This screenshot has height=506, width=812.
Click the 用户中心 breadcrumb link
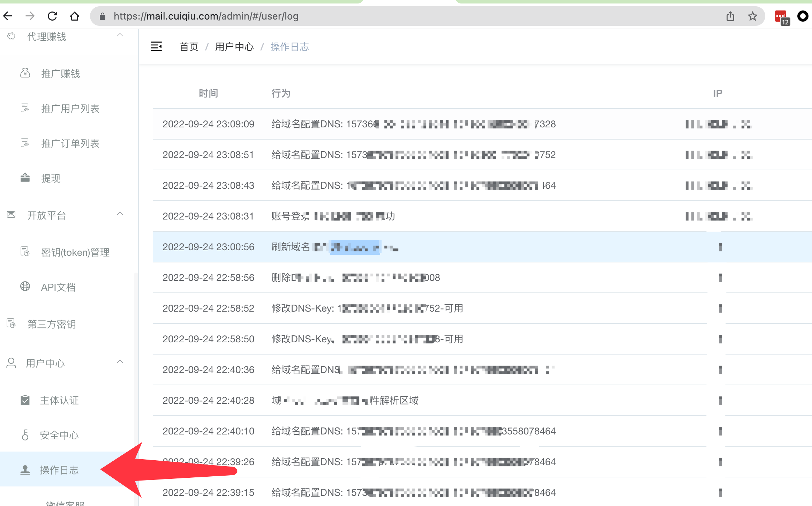[x=234, y=47]
